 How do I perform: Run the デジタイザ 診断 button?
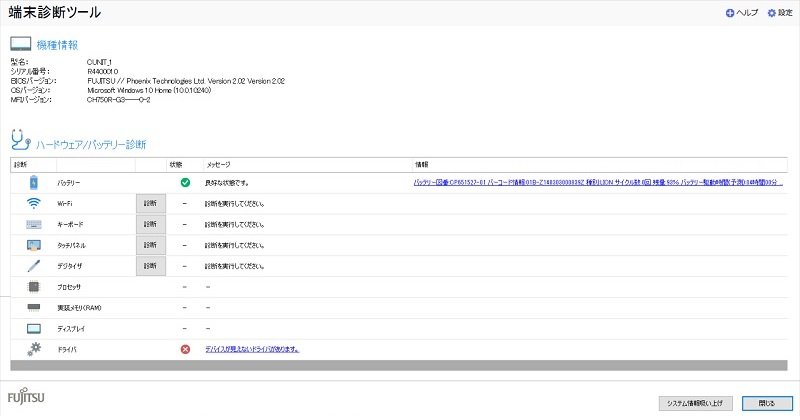click(151, 266)
